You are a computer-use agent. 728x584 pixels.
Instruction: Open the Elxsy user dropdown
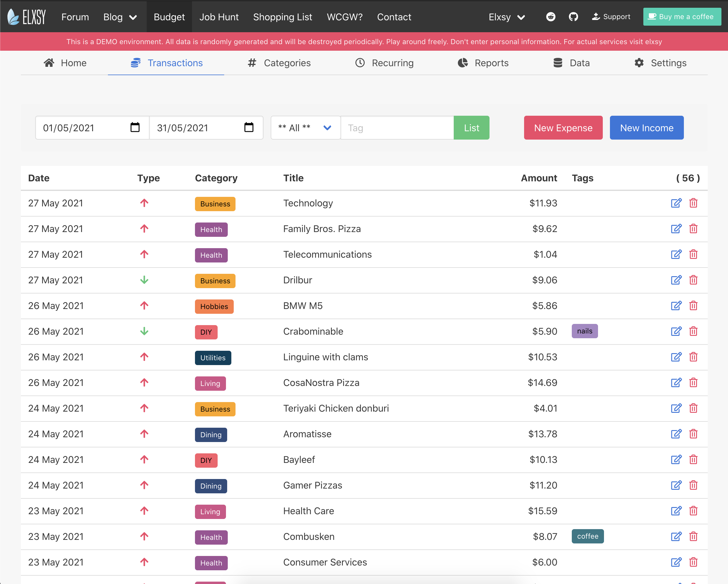coord(506,17)
